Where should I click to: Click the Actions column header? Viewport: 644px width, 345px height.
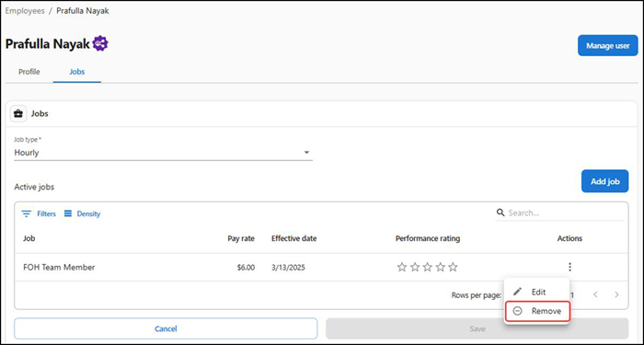click(569, 238)
